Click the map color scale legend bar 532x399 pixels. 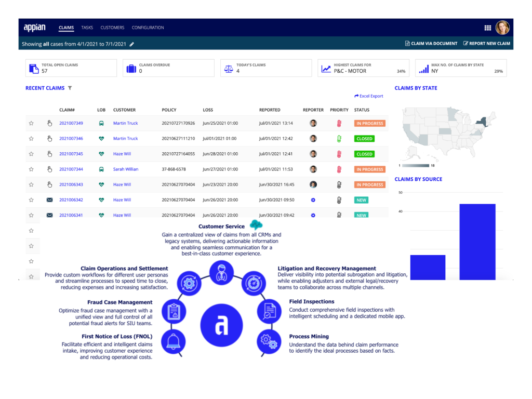click(416, 166)
